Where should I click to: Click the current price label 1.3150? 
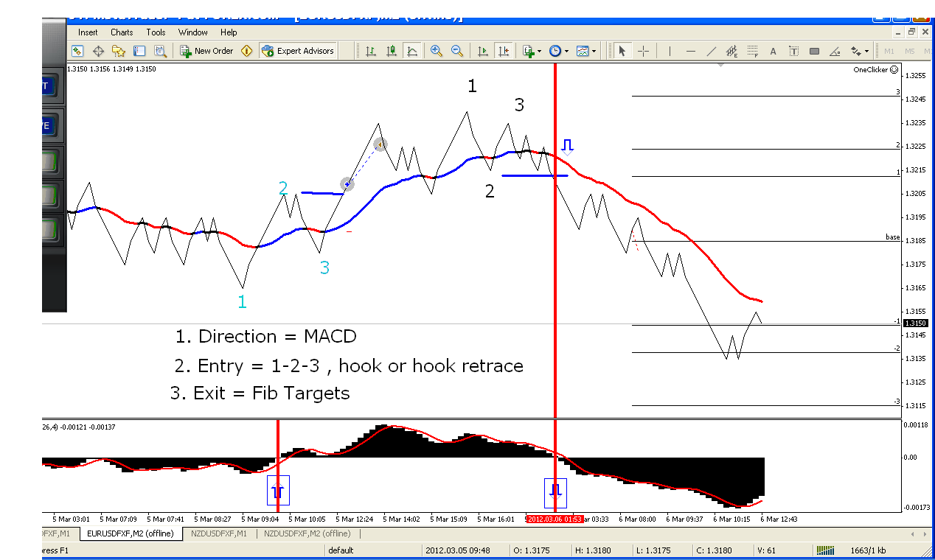pyautogui.click(x=914, y=323)
